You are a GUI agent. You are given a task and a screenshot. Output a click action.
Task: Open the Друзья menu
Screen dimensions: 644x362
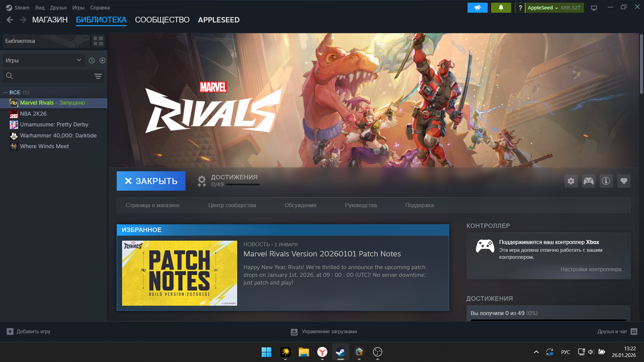(x=58, y=8)
